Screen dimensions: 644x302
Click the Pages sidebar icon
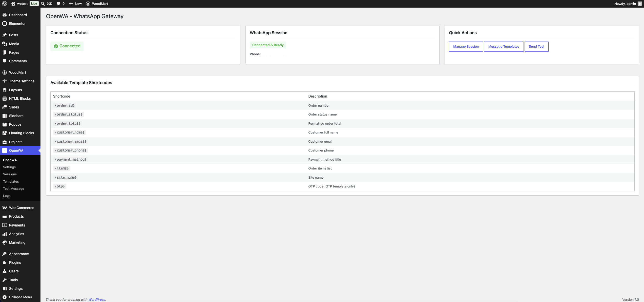pos(5,52)
